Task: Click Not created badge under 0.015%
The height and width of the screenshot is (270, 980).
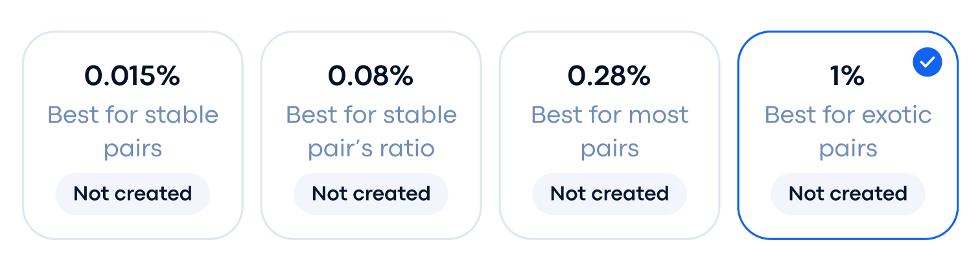Action: point(132,193)
